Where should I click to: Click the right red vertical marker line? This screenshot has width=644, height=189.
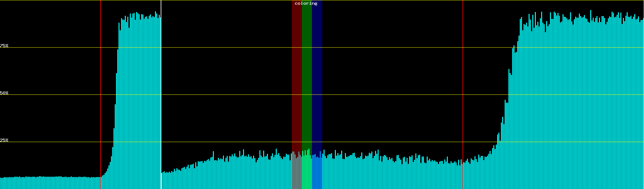[x=463, y=94]
